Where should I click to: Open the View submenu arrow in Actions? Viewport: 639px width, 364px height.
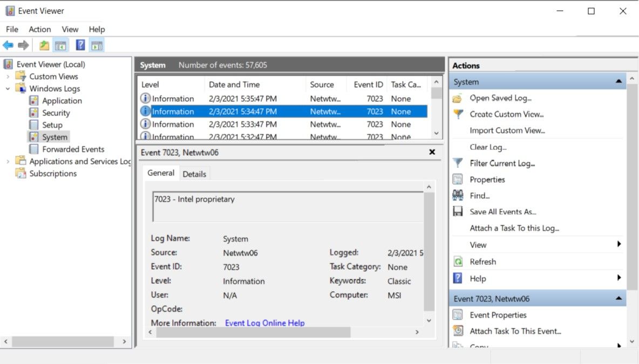tap(618, 245)
